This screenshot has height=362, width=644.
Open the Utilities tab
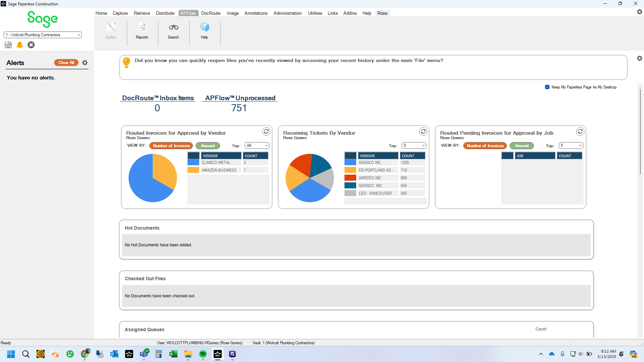[315, 13]
